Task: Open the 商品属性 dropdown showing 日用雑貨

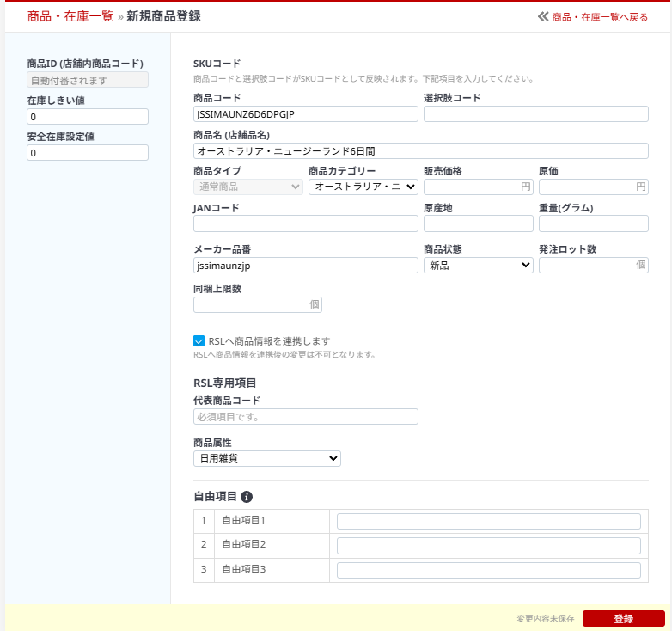Action: [x=267, y=458]
